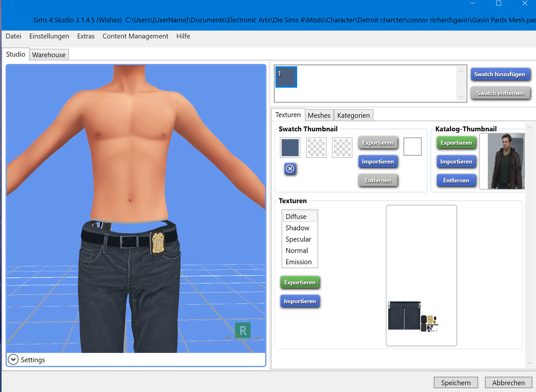Remove the Katalog-Thumbnail with Entfernen
Viewport: 536px width, 392px height.
click(x=456, y=180)
